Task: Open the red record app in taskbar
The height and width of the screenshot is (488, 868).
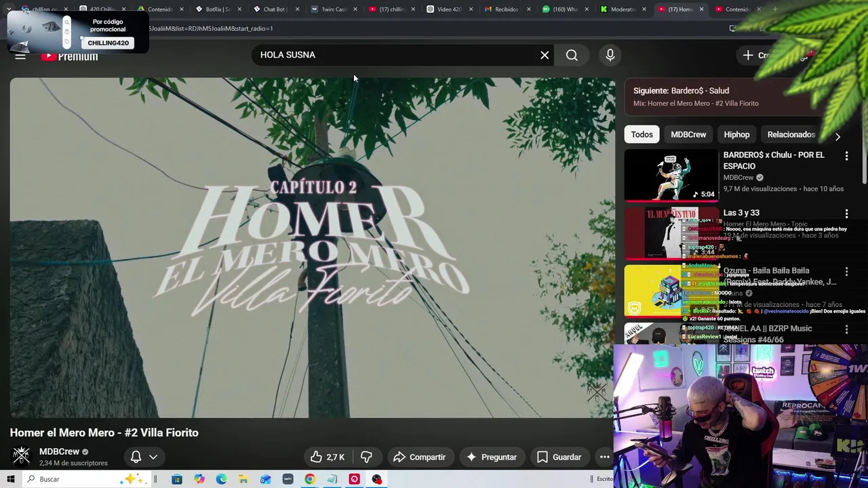Action: [x=354, y=479]
